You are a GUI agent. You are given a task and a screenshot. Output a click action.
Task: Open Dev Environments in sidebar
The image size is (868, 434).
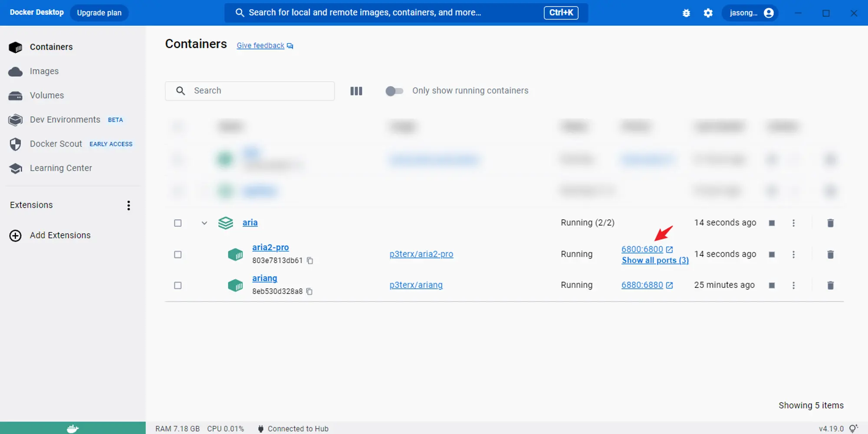(x=65, y=120)
